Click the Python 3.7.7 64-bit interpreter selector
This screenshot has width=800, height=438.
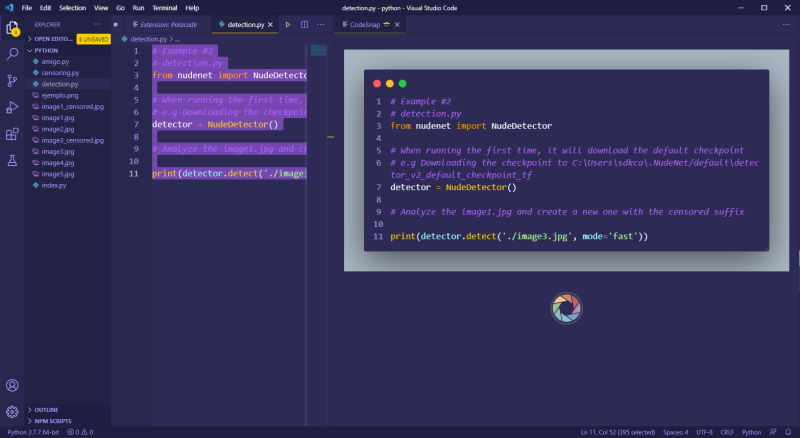click(32, 432)
